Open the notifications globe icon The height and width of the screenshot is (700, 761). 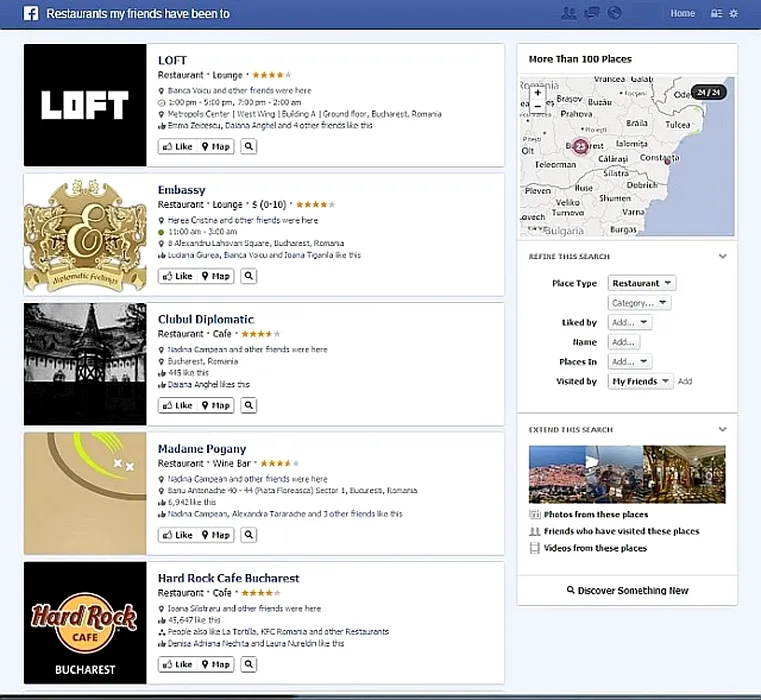coord(614,14)
